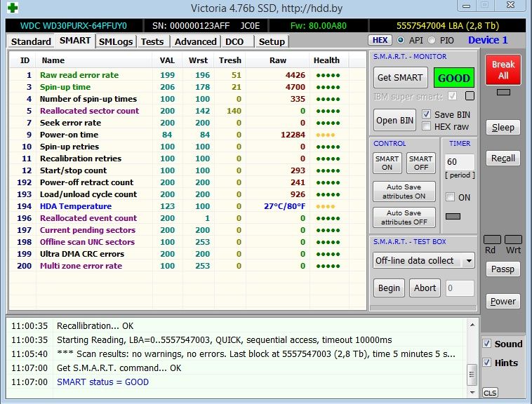
Task: Click the timer period field showing 60
Action: tap(460, 161)
